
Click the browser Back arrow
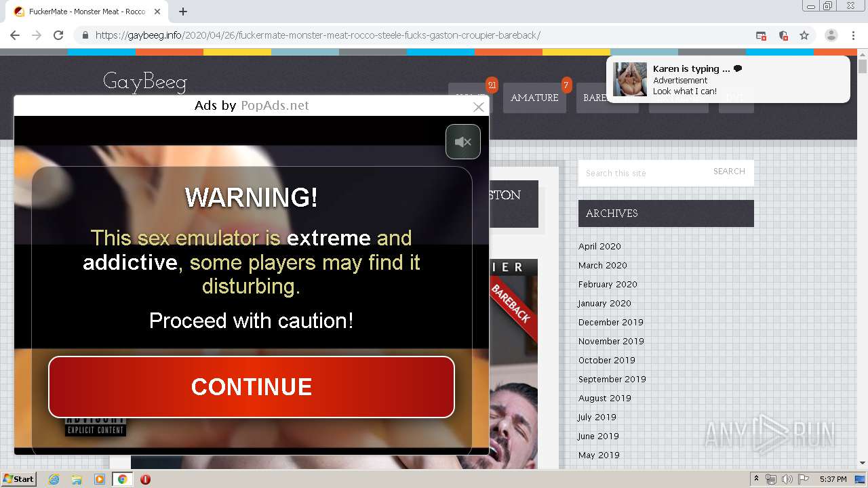pyautogui.click(x=15, y=35)
